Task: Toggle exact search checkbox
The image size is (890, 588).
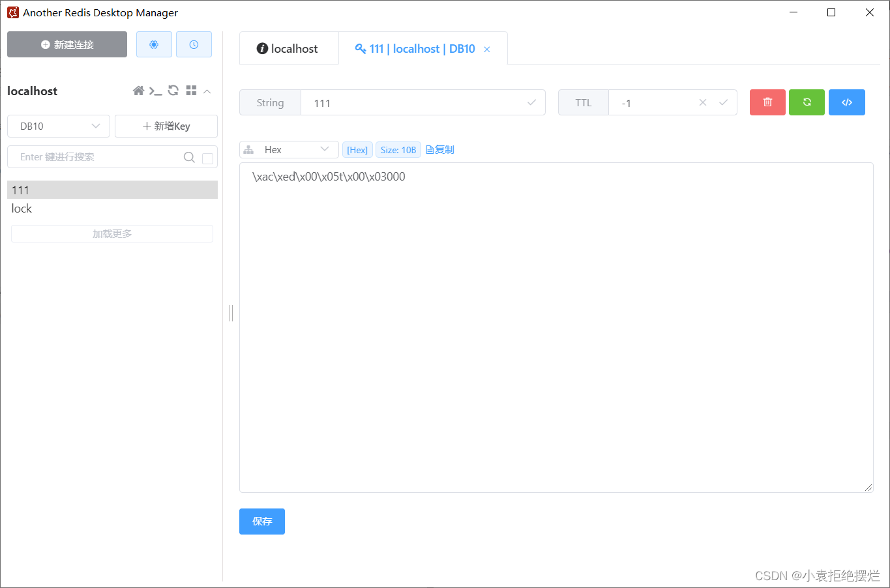Action: [x=207, y=158]
